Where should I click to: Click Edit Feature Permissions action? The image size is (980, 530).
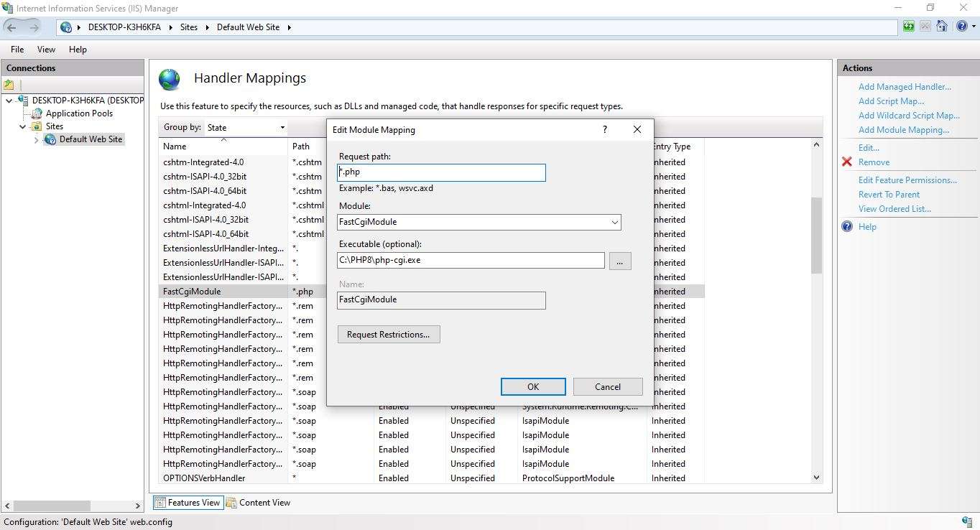(907, 180)
